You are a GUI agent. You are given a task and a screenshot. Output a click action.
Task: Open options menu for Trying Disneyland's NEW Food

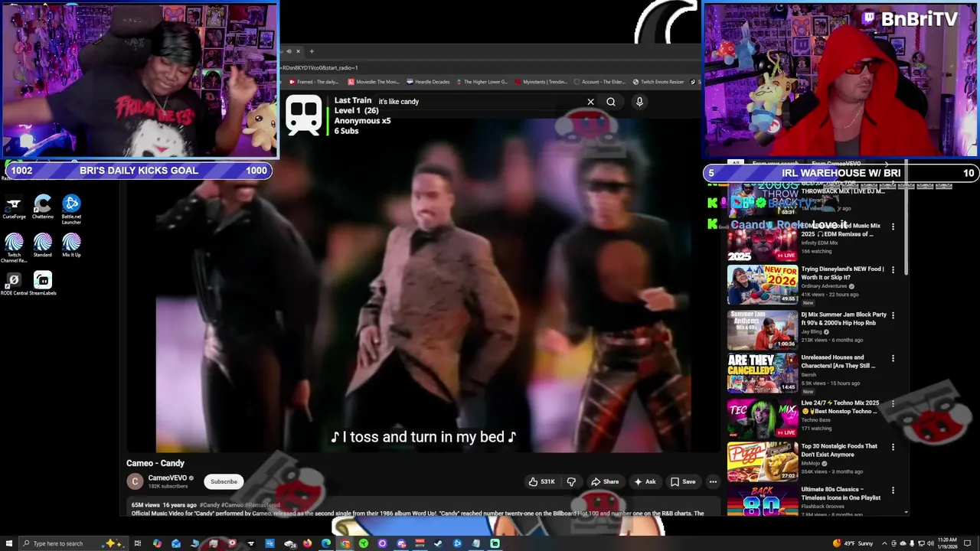click(893, 270)
